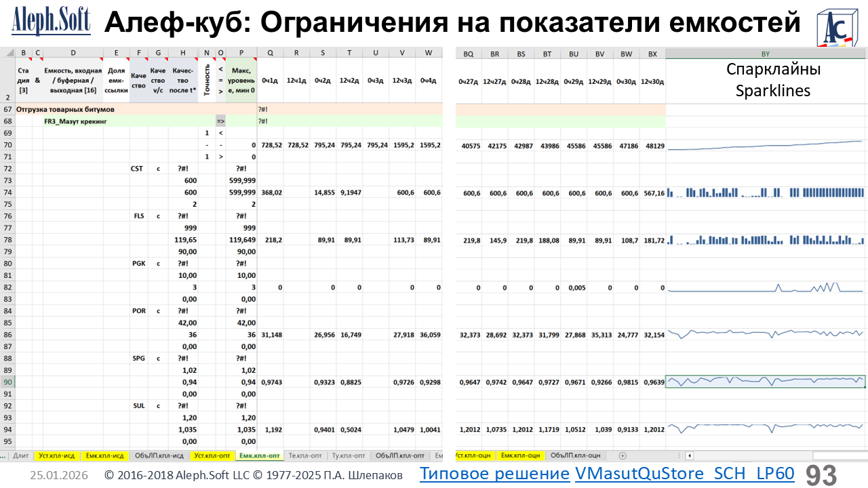The width and height of the screenshot is (868, 488).
Task: Go to the Те.кпл-опт sheet tab
Action: click(304, 455)
